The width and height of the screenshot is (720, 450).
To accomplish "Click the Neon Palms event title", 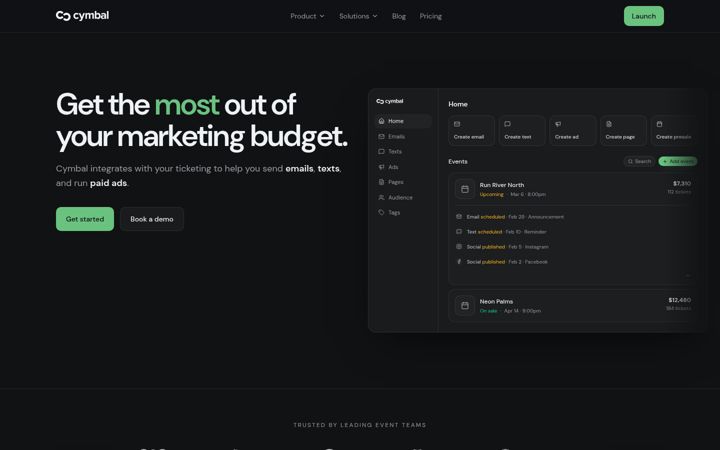I will 496,302.
